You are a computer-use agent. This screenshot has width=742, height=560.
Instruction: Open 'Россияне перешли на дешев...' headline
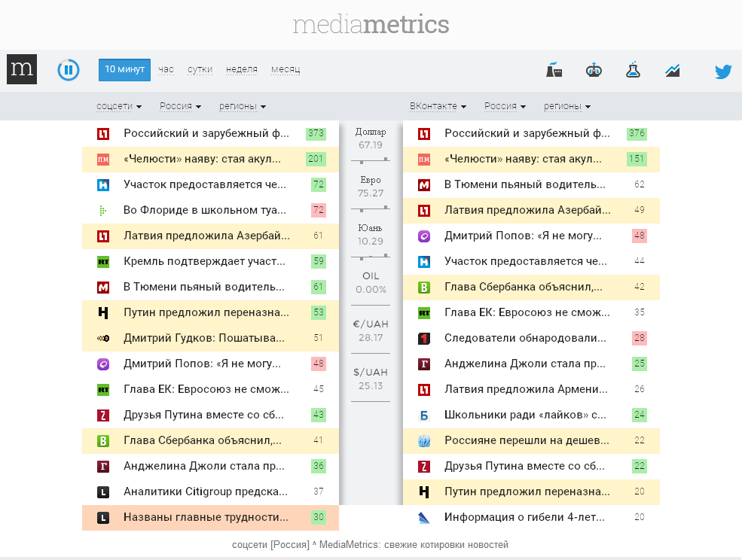tap(527, 440)
